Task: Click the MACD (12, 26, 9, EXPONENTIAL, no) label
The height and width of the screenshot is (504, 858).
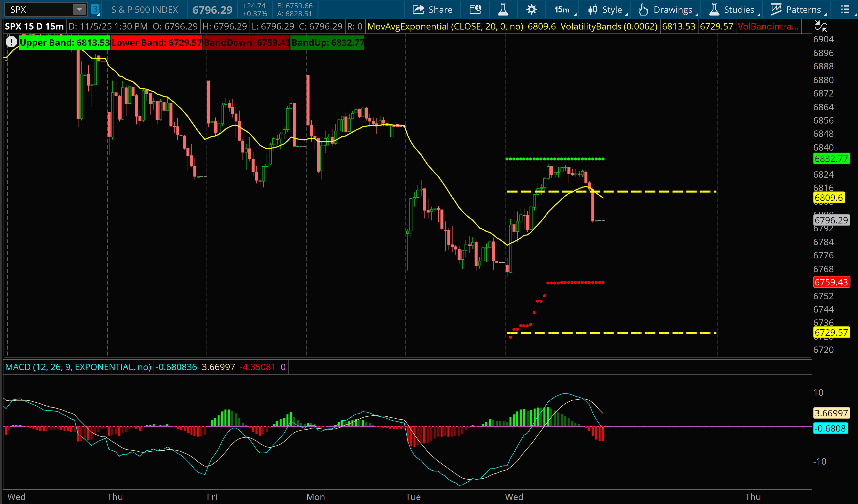Action: click(x=78, y=367)
